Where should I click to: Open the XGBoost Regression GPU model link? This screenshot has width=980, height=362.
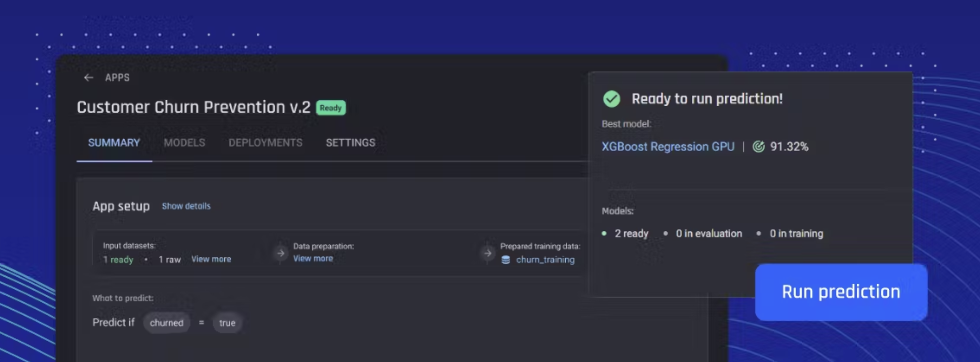tap(668, 147)
